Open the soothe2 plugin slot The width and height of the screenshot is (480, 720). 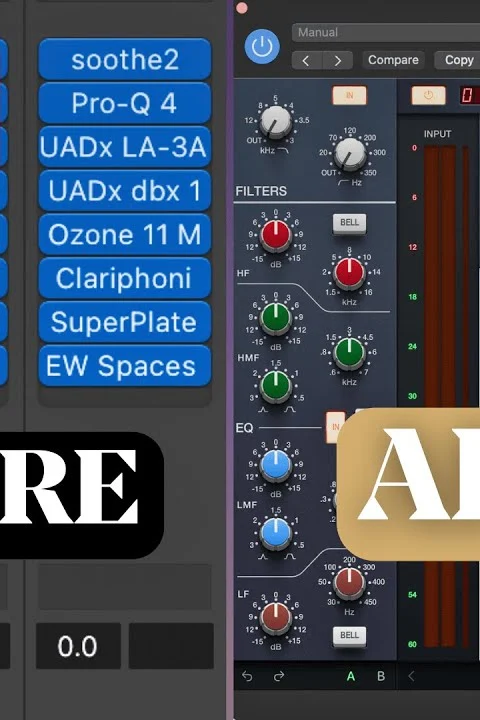pos(124,60)
